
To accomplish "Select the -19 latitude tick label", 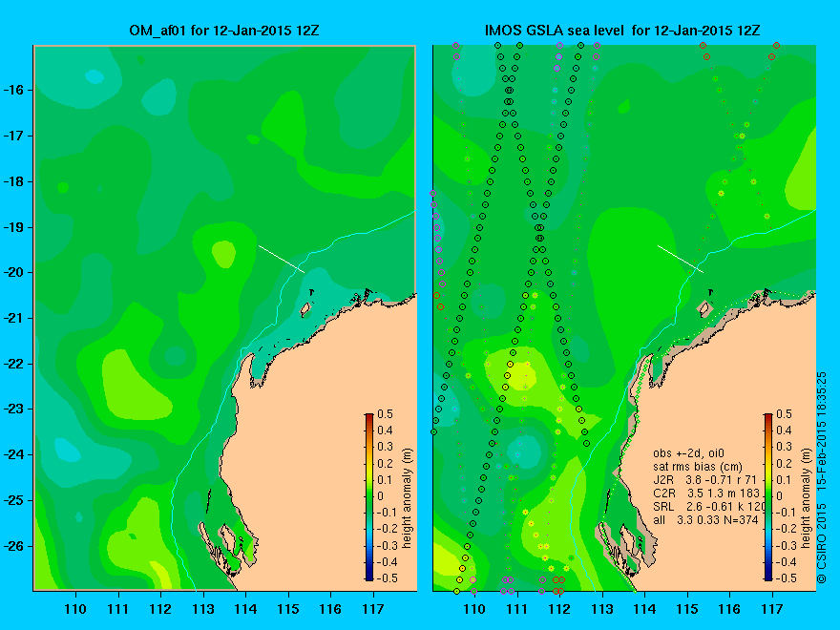I will pyautogui.click(x=13, y=227).
